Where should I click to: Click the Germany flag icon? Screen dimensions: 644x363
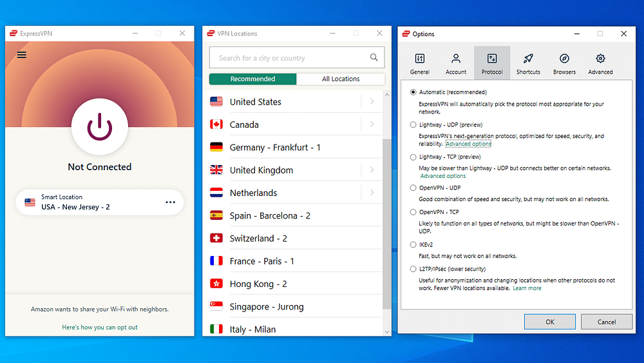pyautogui.click(x=216, y=147)
